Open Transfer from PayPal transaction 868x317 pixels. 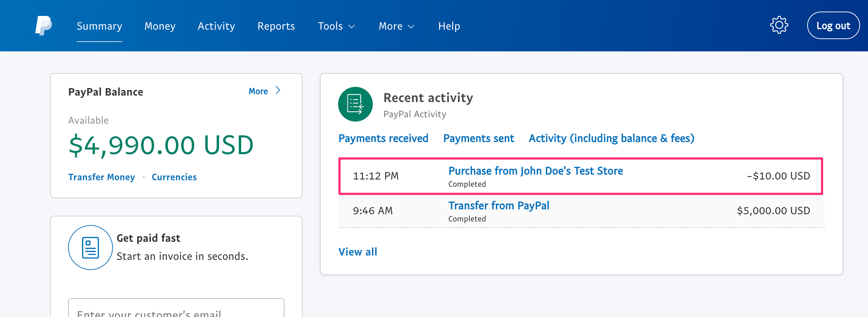point(499,206)
